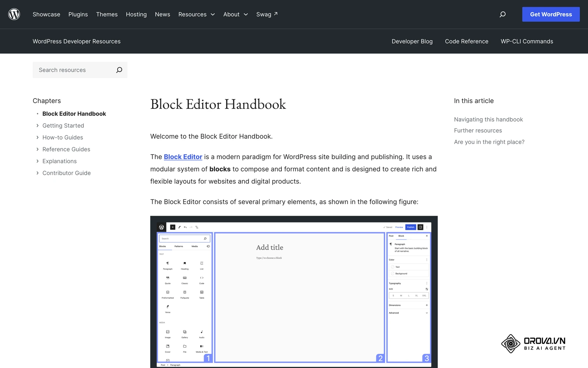Open WP-CLI Commands link
588x368 pixels.
[527, 41]
